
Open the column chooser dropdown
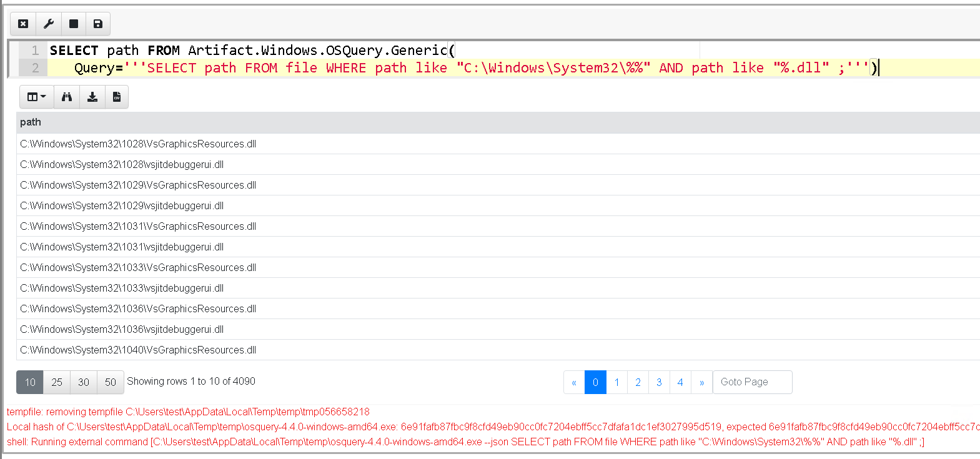tap(37, 97)
